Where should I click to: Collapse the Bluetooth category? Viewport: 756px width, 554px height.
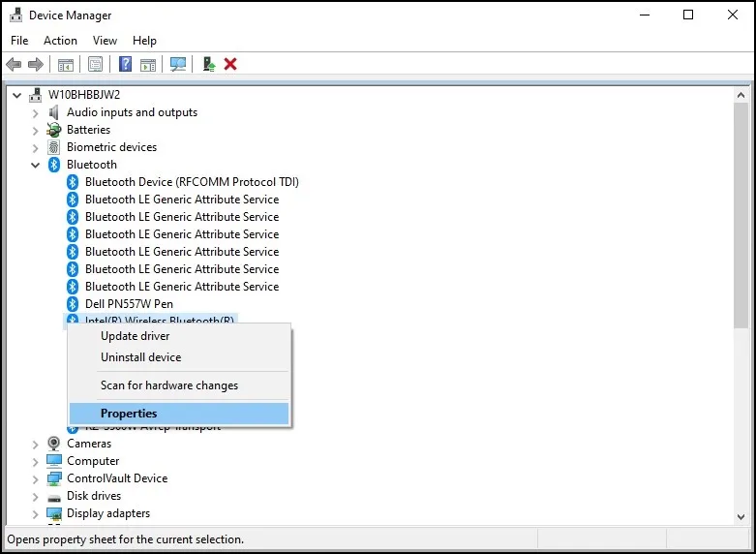tap(36, 165)
